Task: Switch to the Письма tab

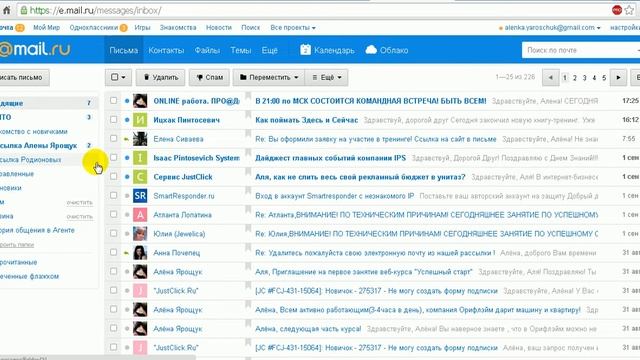Action: point(124,50)
